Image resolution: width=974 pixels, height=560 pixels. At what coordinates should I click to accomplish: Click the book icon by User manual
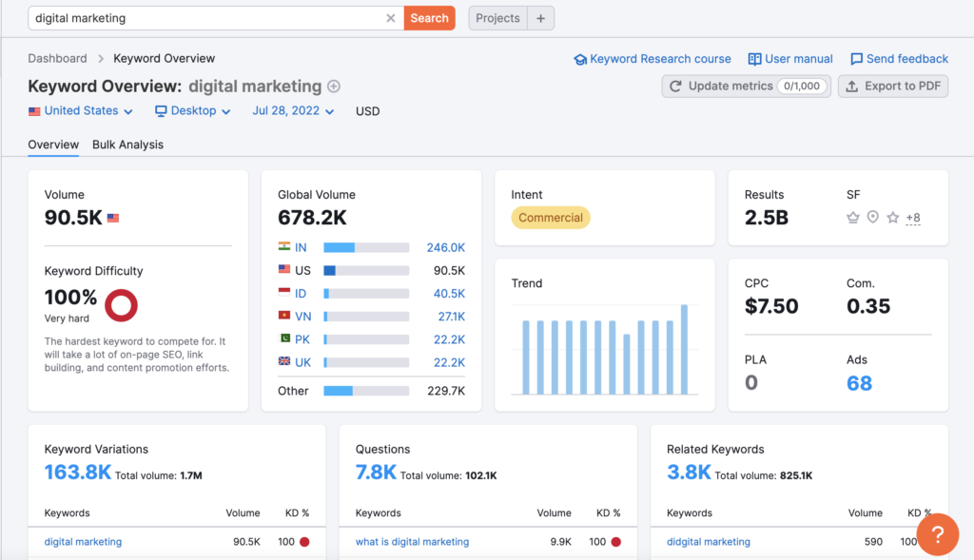tap(754, 59)
